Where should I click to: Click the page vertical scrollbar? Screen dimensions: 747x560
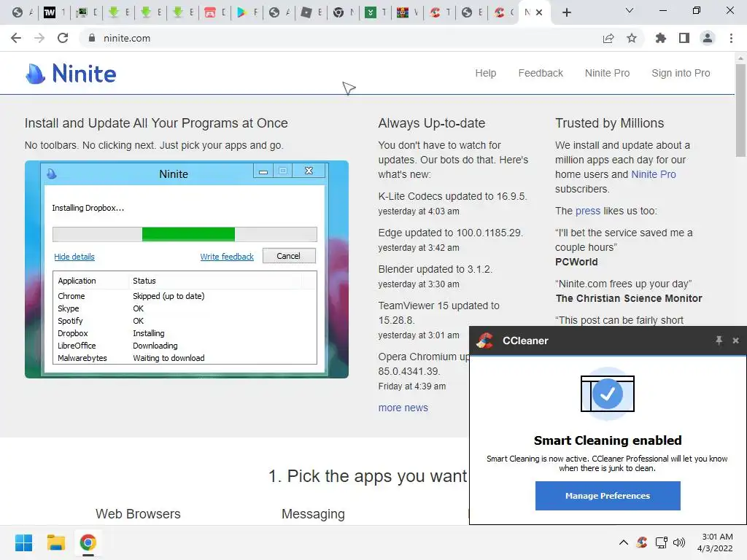click(740, 109)
